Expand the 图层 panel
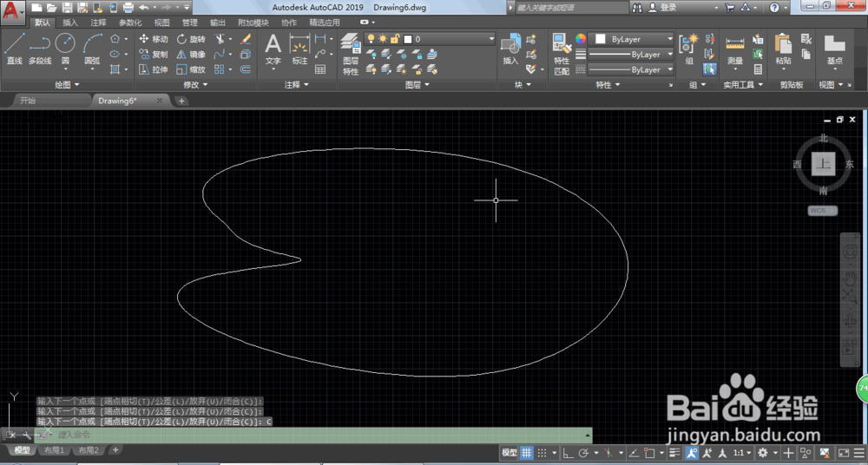Viewport: 868px width, 465px height. pyautogui.click(x=417, y=85)
